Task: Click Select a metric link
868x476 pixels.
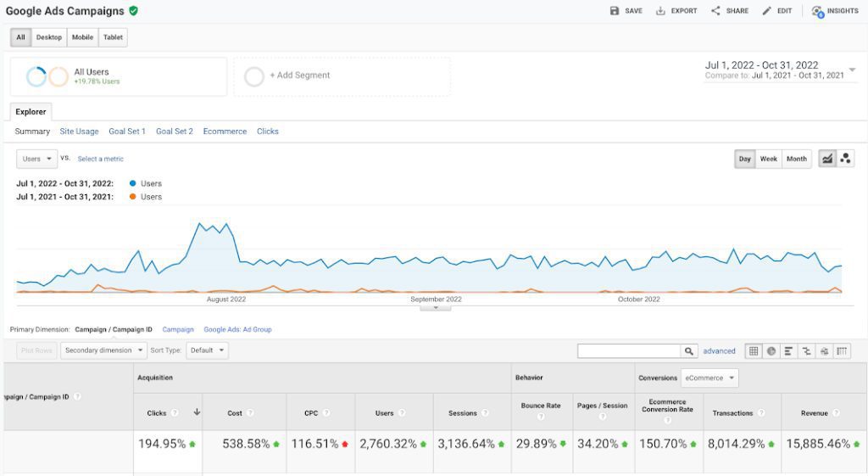Action: tap(100, 159)
